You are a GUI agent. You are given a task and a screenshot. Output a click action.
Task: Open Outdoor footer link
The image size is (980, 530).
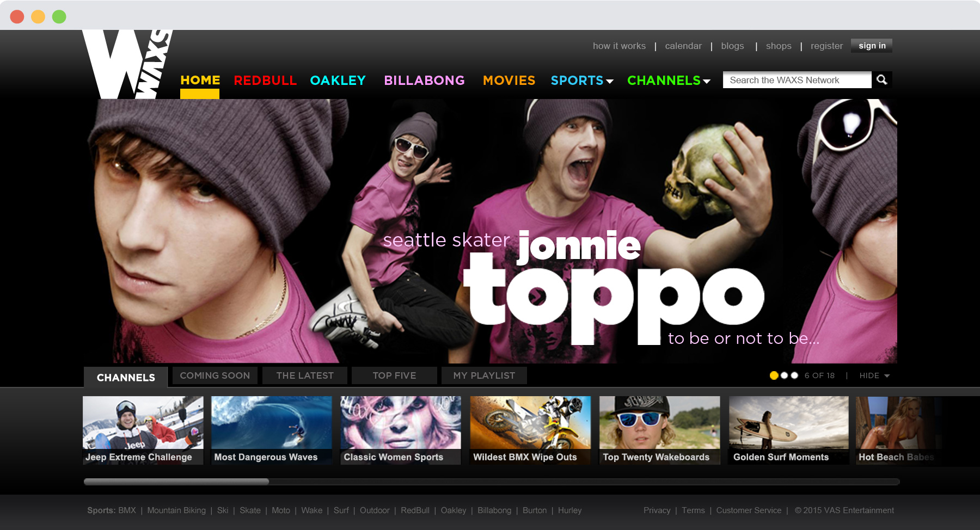coord(375,510)
